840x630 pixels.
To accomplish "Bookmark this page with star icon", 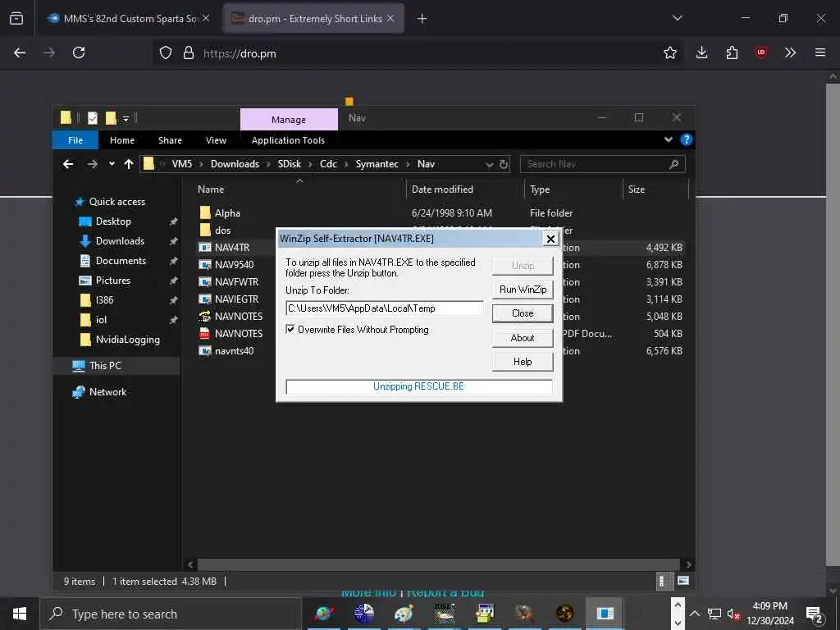I will [669, 52].
